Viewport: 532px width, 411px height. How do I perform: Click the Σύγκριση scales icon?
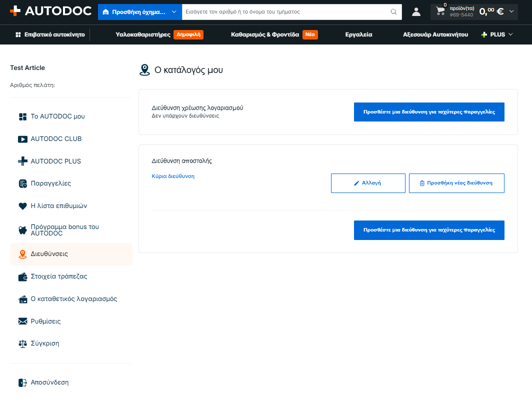[x=22, y=344]
